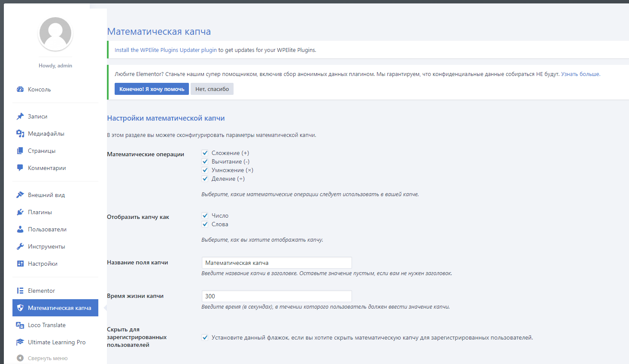The image size is (629, 364).
Task: Click the Ultimate Learning Pro icon
Action: [20, 342]
